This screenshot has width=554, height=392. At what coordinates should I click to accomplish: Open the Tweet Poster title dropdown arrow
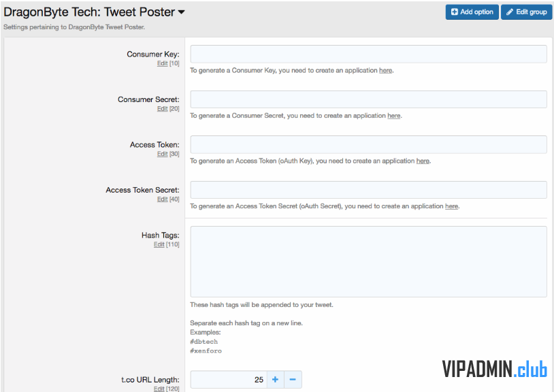tap(181, 12)
